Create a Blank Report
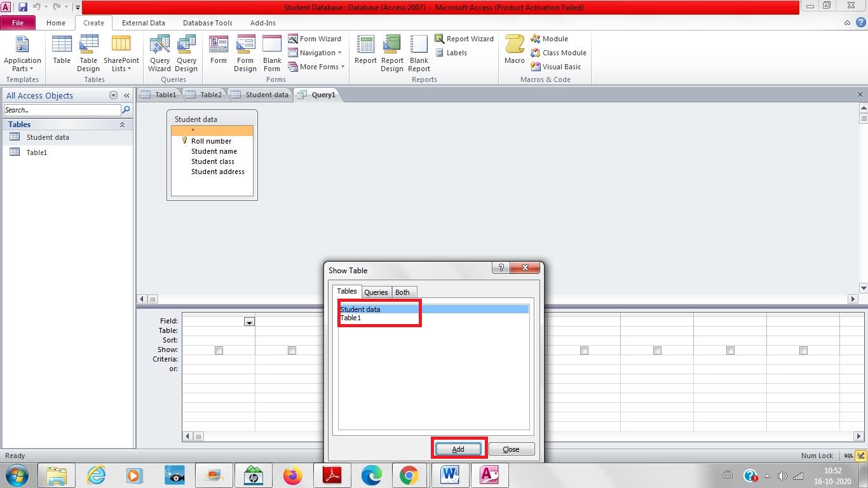Viewport: 868px width, 488px height. pos(419,54)
